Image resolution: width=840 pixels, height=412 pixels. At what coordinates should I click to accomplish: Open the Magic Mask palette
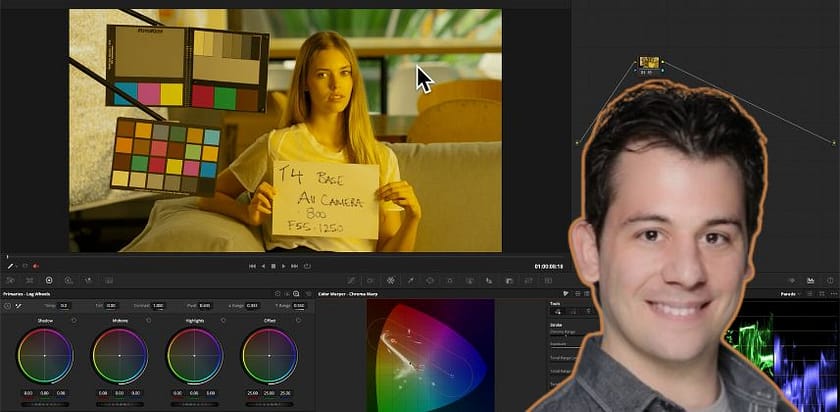pyautogui.click(x=470, y=280)
